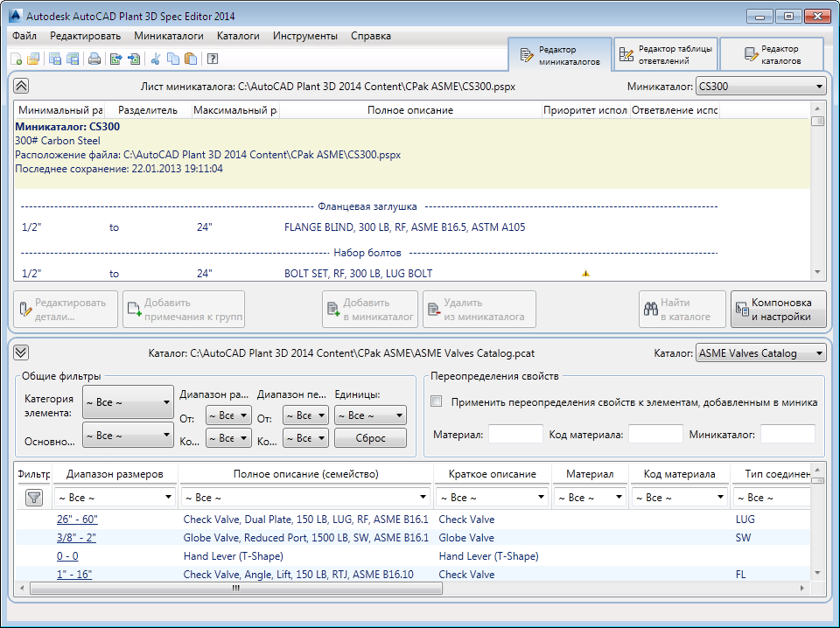The image size is (840, 628).
Task: Click the Миникаталог override input field
Action: [x=787, y=434]
